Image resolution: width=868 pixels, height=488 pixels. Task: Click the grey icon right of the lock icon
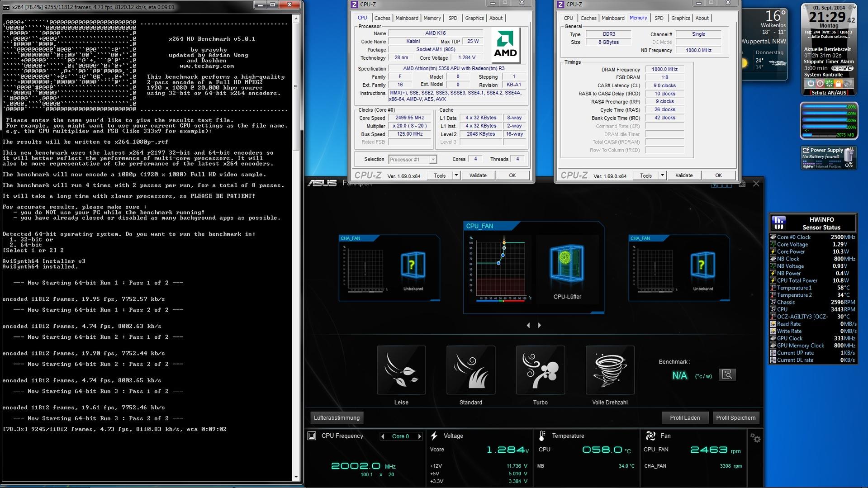click(x=848, y=84)
